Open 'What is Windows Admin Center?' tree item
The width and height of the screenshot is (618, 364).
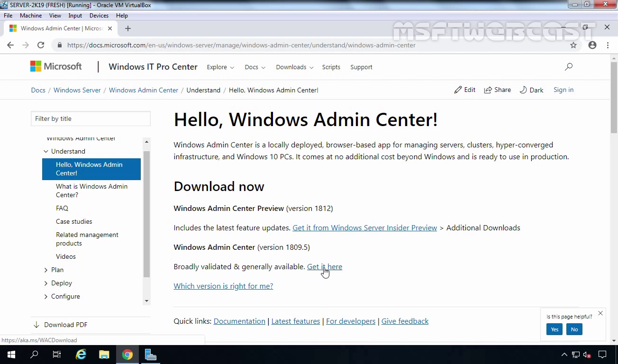[x=92, y=191]
